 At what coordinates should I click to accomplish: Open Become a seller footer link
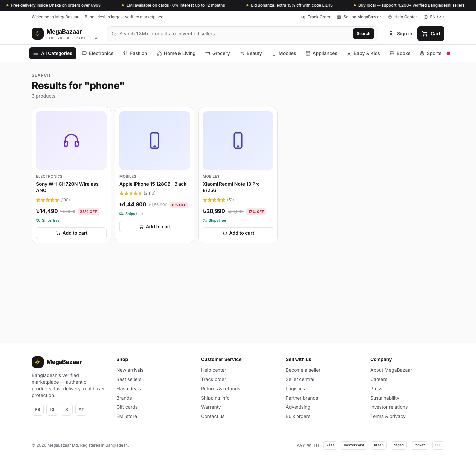pyautogui.click(x=303, y=370)
